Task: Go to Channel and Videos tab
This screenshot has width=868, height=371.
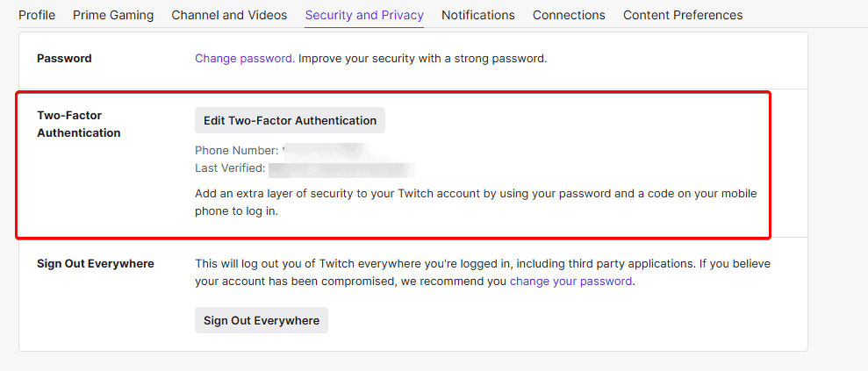Action: [229, 15]
